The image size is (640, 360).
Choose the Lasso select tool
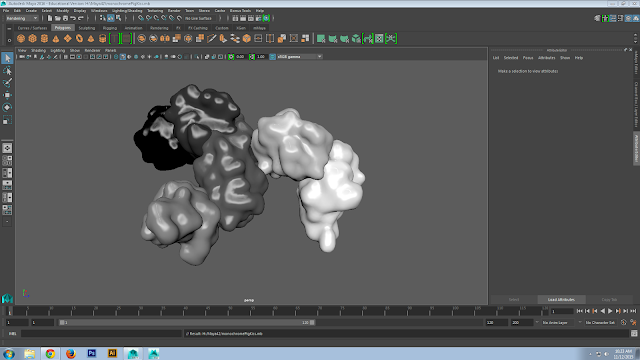[7, 71]
